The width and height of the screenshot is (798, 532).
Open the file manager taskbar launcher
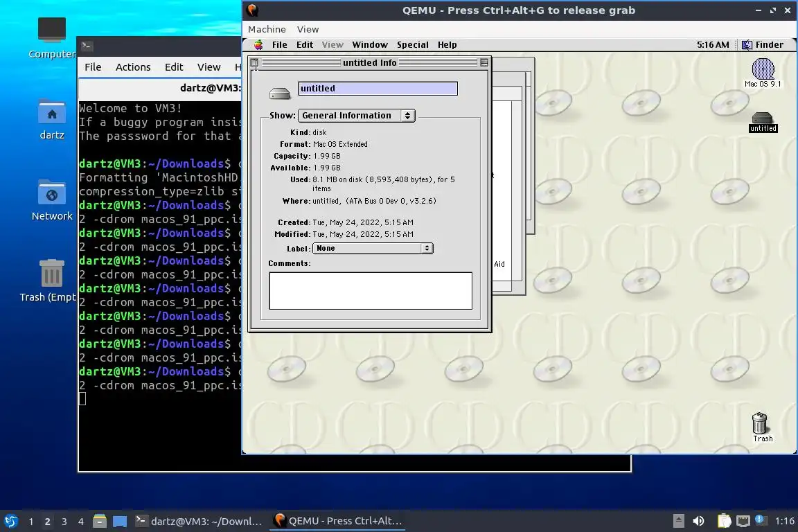click(x=100, y=521)
